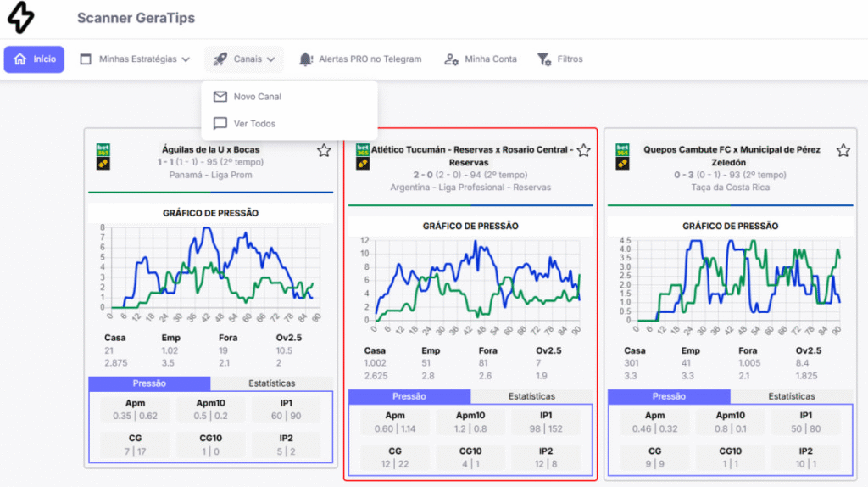Click bet365 icon on Quepos Cambute card
This screenshot has width=868, height=487.
[x=622, y=157]
